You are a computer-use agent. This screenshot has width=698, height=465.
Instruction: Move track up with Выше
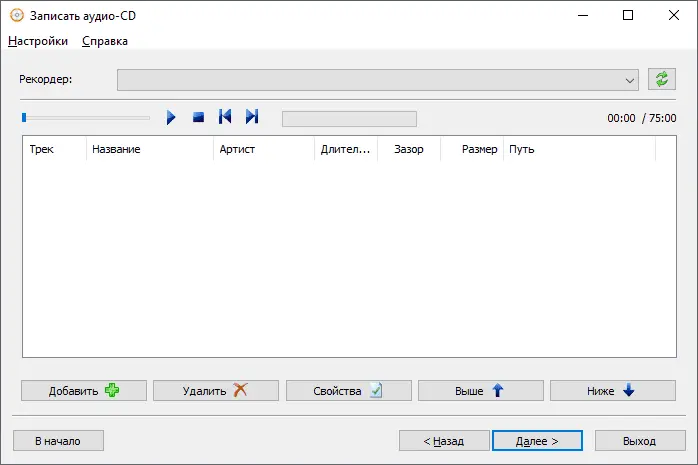pos(480,391)
